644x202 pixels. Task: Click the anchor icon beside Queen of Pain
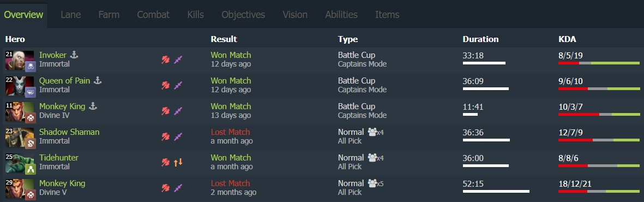98,81
